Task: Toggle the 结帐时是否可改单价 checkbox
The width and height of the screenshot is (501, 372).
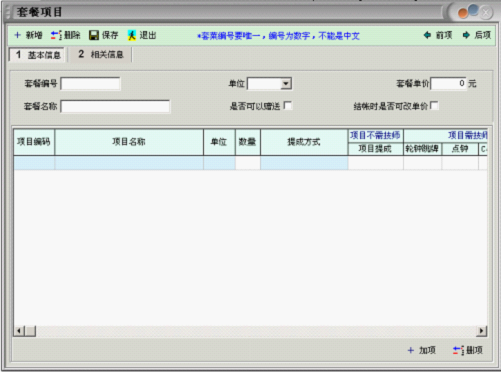Action: tap(434, 106)
